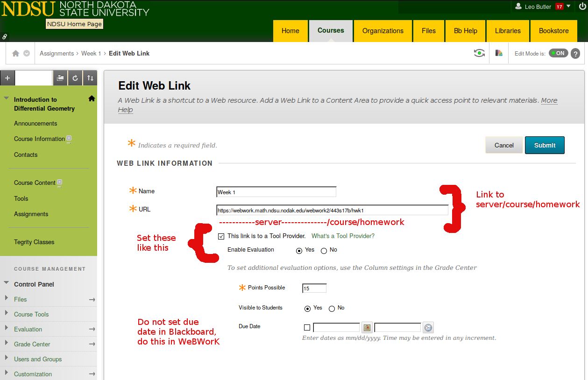Enable the Due Date checkbox
The image size is (588, 380).
[x=307, y=328]
